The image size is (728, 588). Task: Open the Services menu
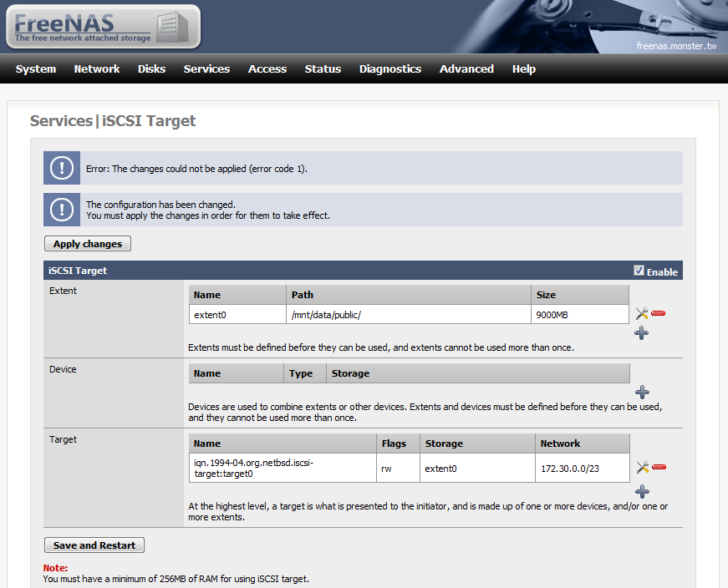(206, 69)
